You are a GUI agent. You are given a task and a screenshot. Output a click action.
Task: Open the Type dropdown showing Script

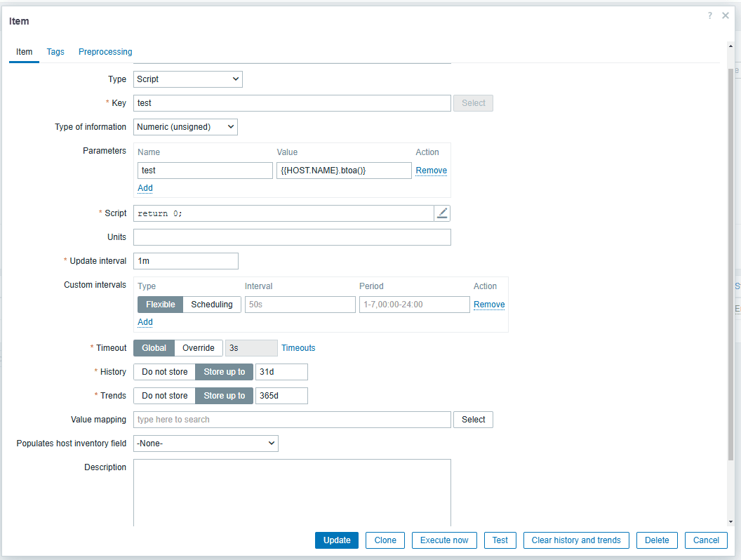click(187, 79)
